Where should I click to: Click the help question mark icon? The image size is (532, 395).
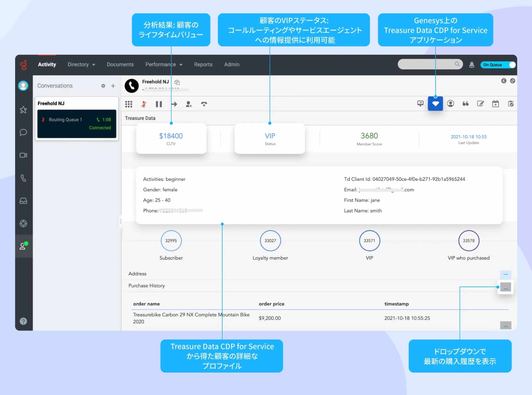point(23,321)
